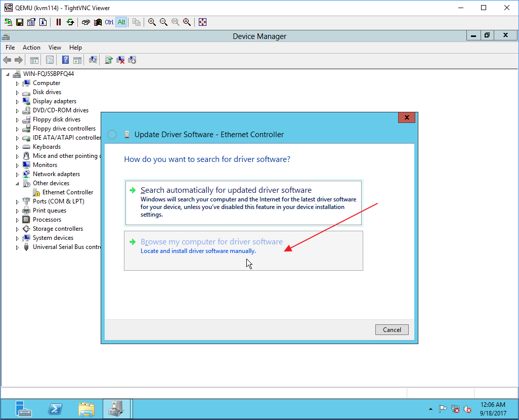Scan for hardware changes toolbar icon
The height and width of the screenshot is (420, 519).
click(x=93, y=60)
